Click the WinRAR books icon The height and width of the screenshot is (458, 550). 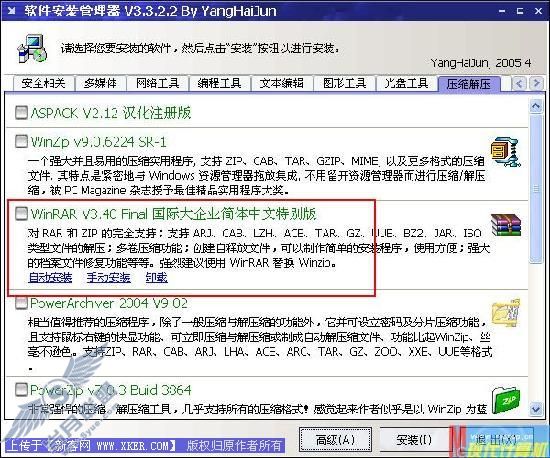[506, 225]
